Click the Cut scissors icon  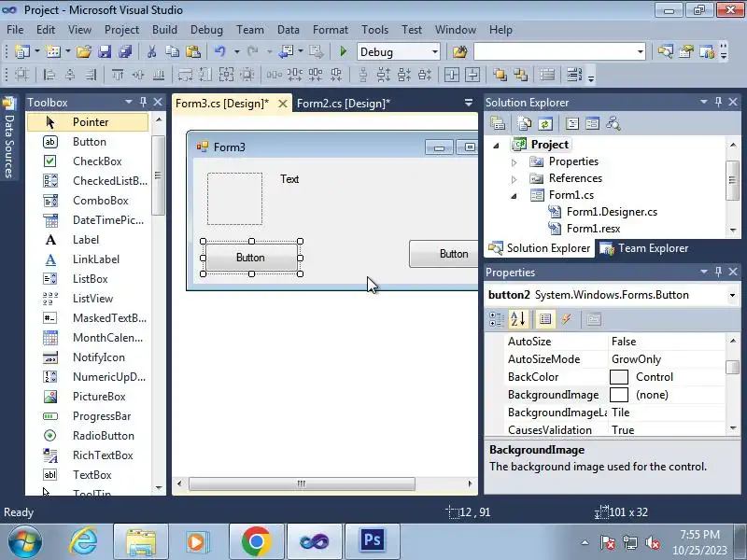(151, 51)
